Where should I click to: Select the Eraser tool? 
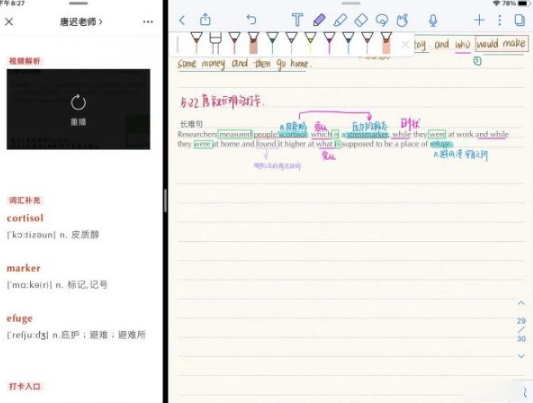point(361,20)
